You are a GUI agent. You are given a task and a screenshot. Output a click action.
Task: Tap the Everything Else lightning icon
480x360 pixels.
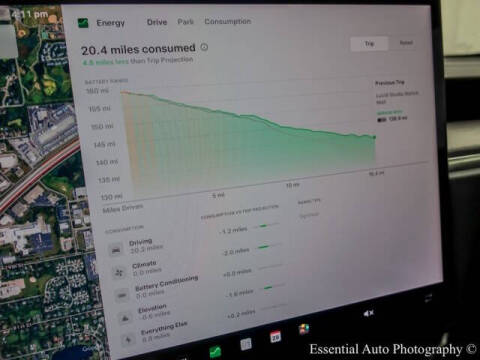pos(129,340)
